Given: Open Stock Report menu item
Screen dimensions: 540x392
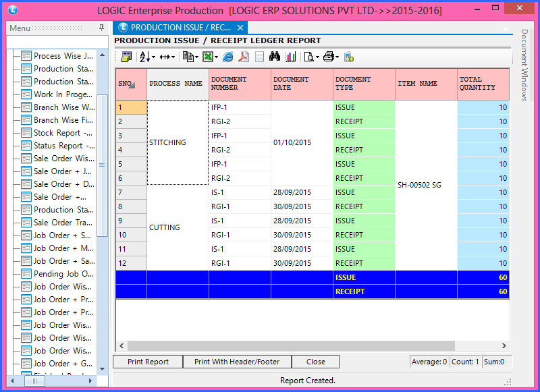Looking at the screenshot, I should [x=57, y=133].
